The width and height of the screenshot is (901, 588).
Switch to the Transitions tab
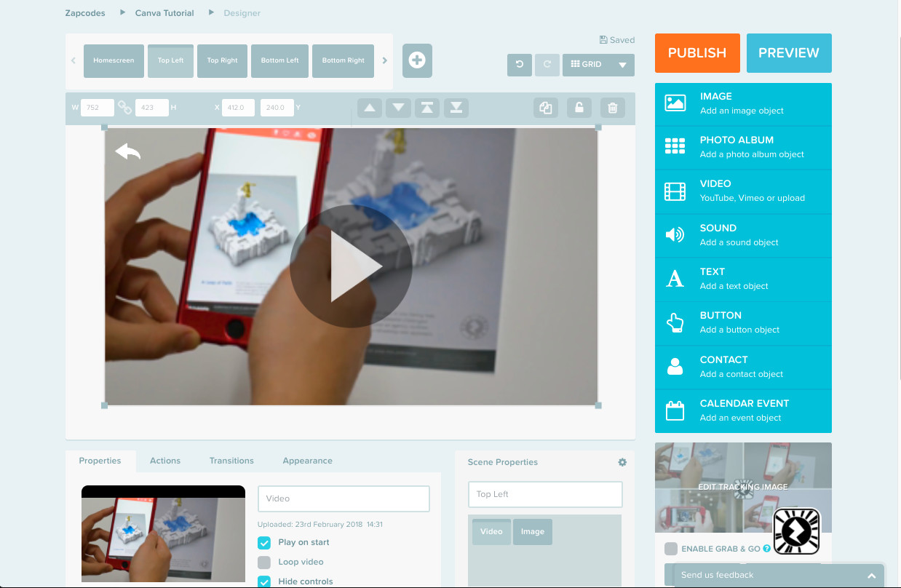click(231, 461)
